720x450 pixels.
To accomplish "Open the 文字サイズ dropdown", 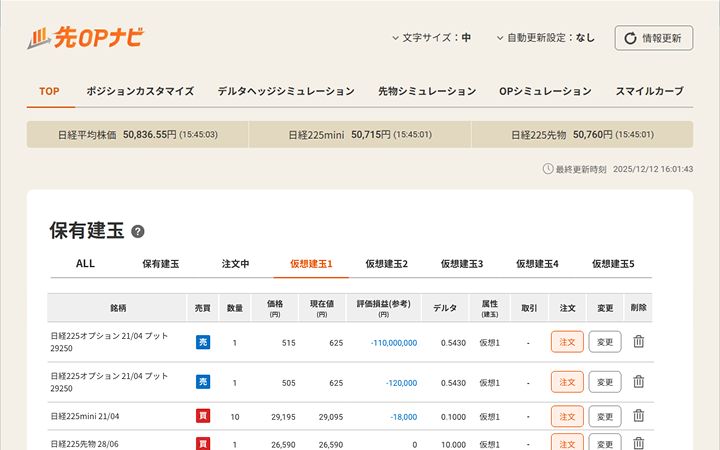I will (x=432, y=38).
